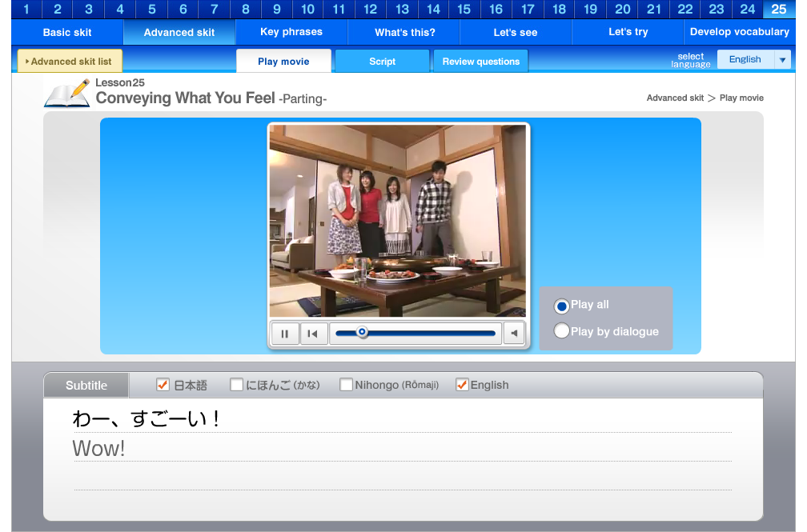Check the Nihongo (Rômaji) subtitle option

[346, 384]
